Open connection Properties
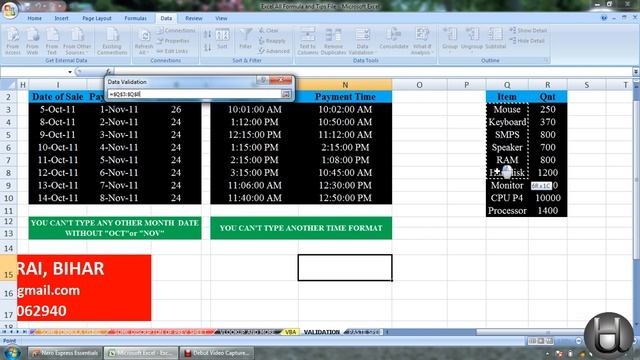 tap(173, 41)
